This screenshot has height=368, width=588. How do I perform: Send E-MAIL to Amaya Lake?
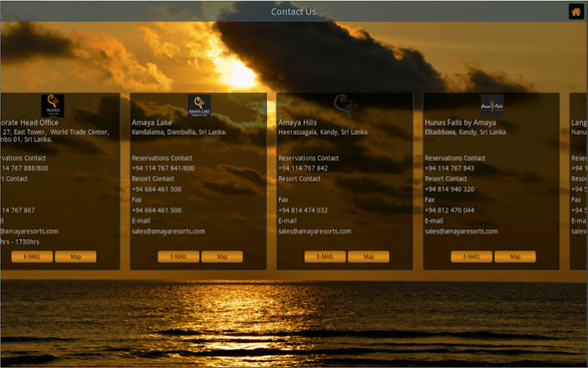click(x=178, y=257)
